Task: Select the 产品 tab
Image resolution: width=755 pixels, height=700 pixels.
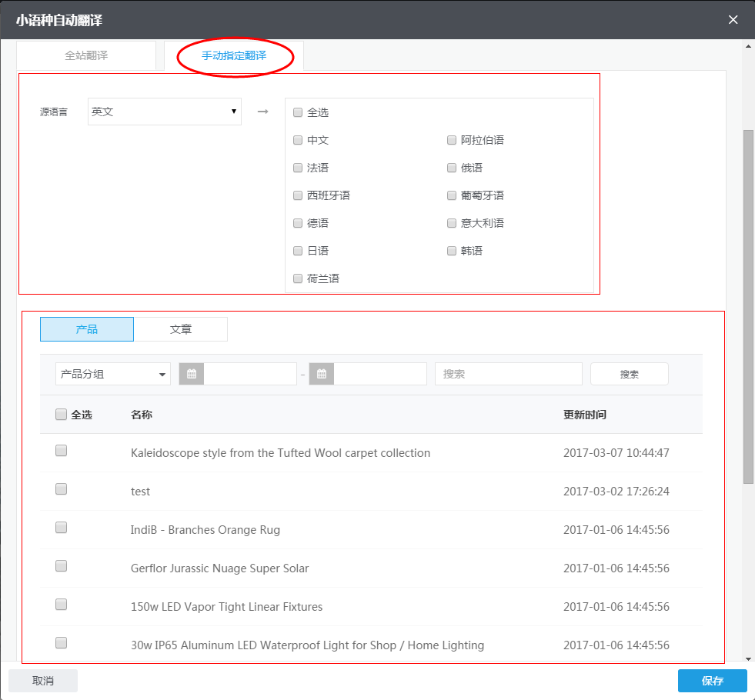Action: click(x=87, y=329)
